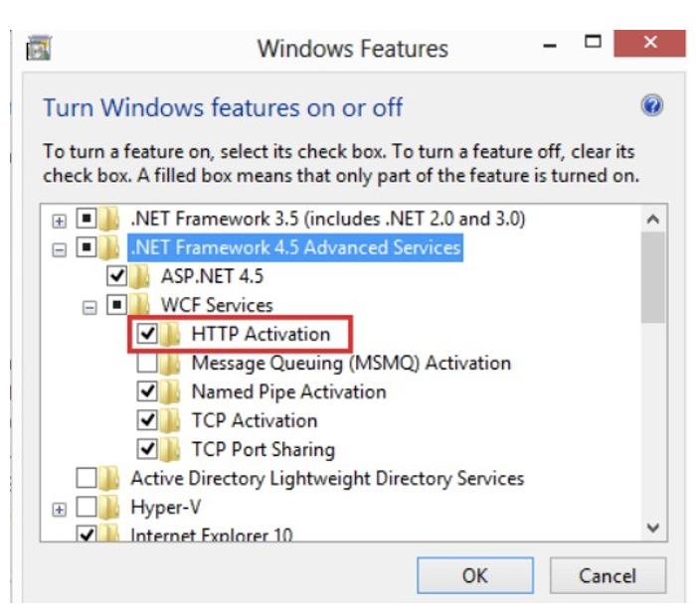Toggle the WCF Services checkbox
The width and height of the screenshot is (696, 616).
[x=116, y=305]
